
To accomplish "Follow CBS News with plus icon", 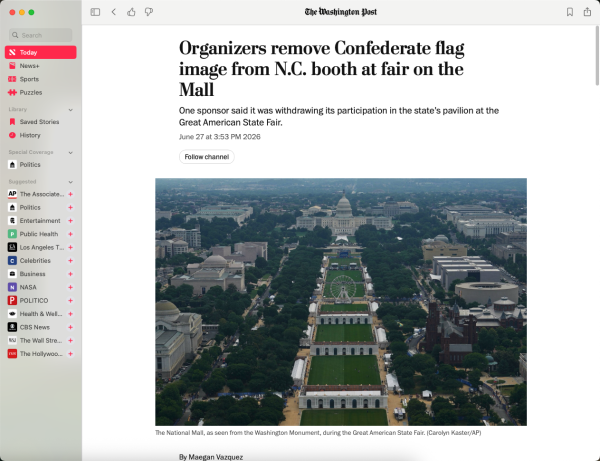I will [x=70, y=327].
